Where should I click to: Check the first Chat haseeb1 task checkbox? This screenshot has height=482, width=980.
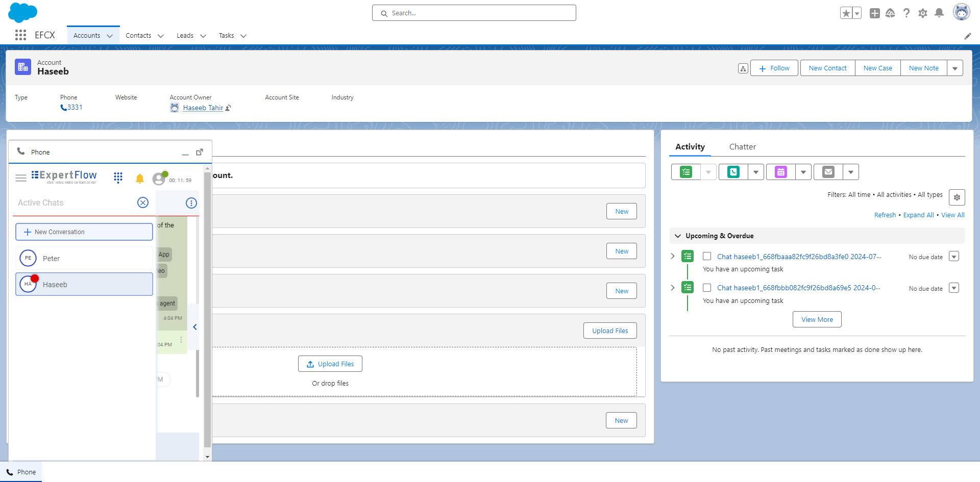tap(707, 257)
